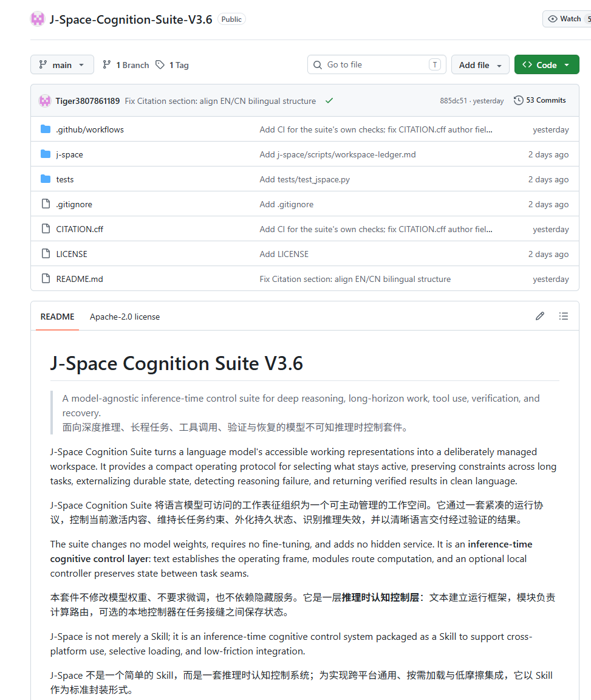Open the green Code dropdown button
This screenshot has width=591, height=700.
click(547, 65)
